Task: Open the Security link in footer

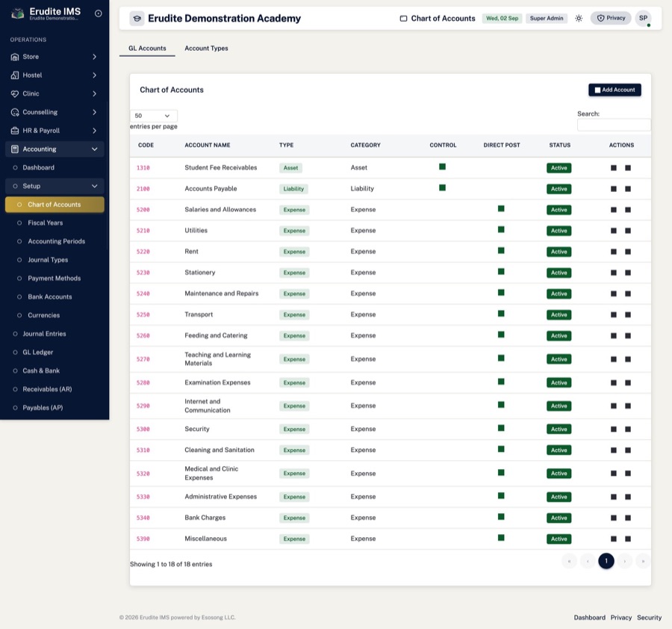Action: click(x=649, y=618)
